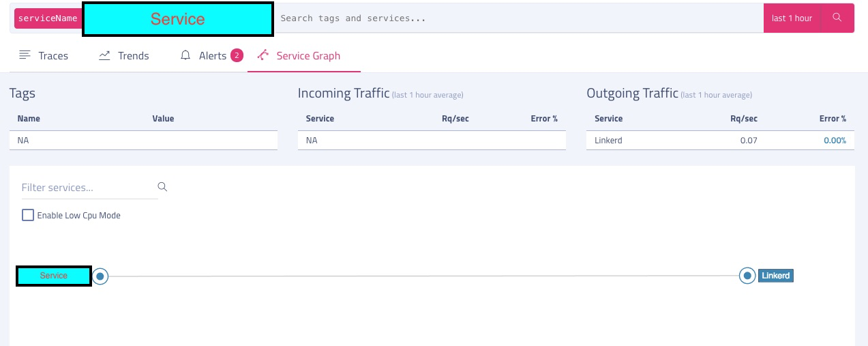This screenshot has height=346, width=868.
Task: Open the Alerts tab
Action: tap(211, 56)
